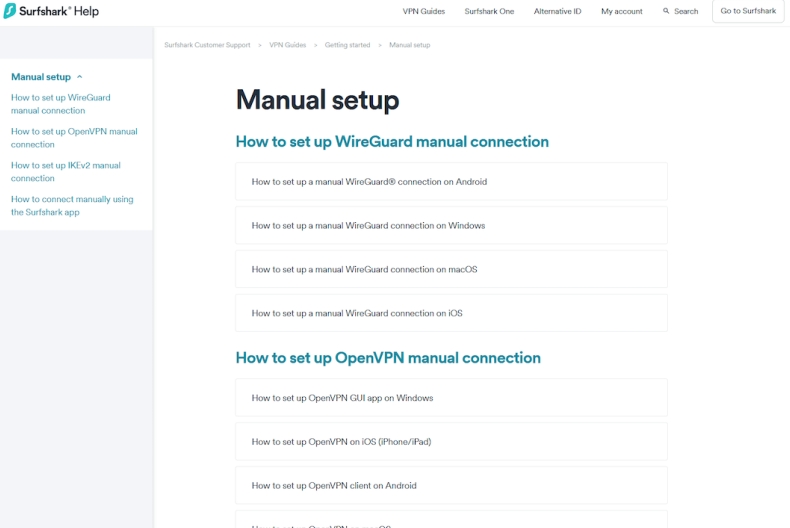This screenshot has width=790, height=528.
Task: Open Surfshark One navigation item
Action: 489,11
